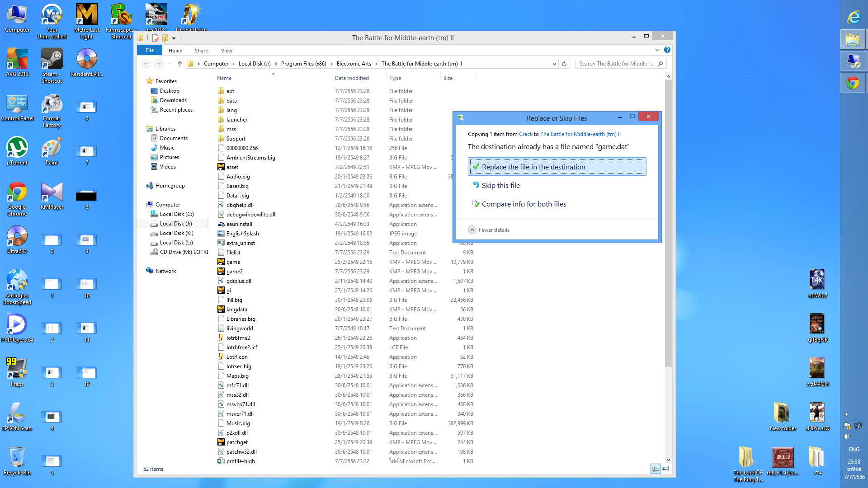Choose Compare info for both files
The width and height of the screenshot is (868, 488).
524,204
